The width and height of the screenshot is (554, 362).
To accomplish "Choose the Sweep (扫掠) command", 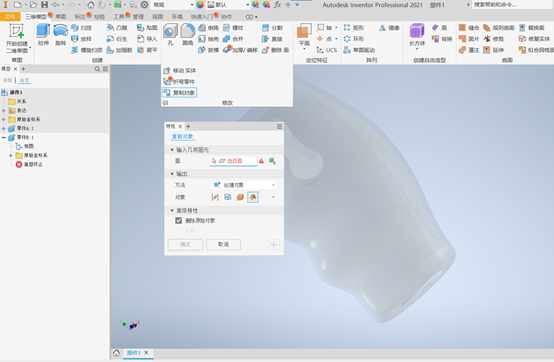I will (x=82, y=28).
